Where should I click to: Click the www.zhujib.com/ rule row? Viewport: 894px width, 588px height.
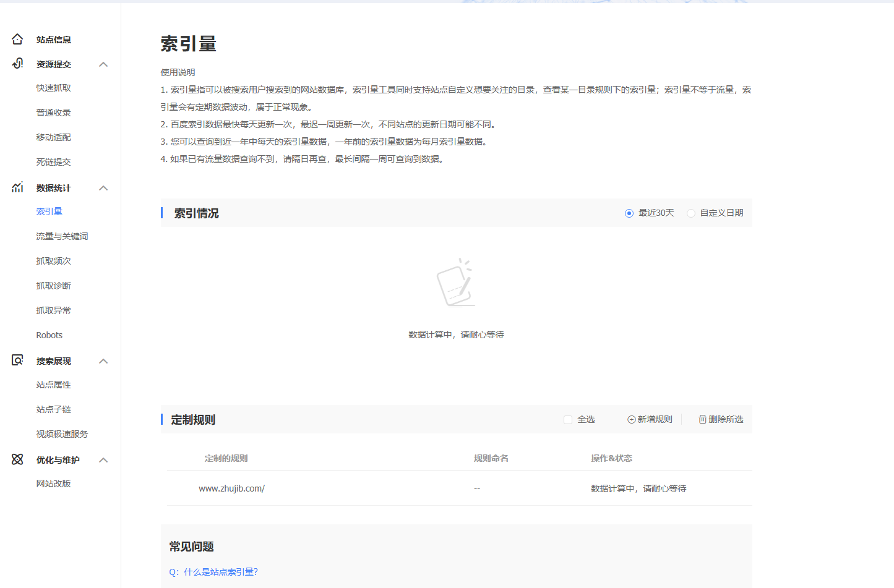pos(460,488)
